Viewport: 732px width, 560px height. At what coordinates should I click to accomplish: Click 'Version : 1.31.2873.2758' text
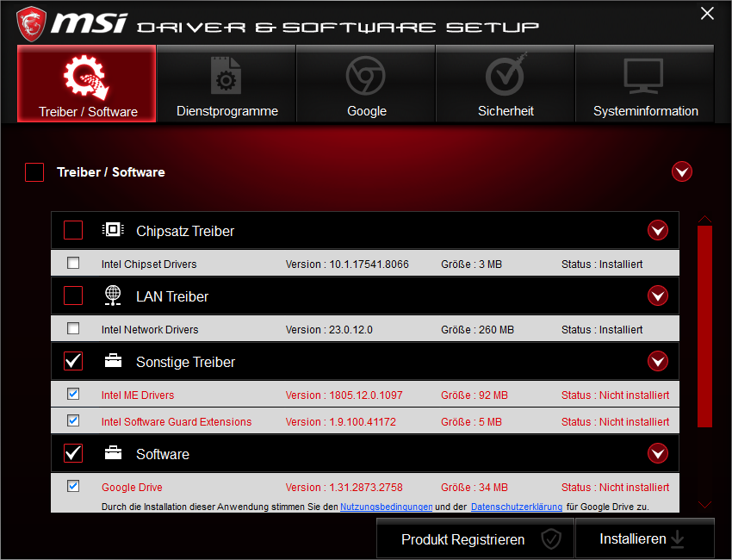click(344, 487)
